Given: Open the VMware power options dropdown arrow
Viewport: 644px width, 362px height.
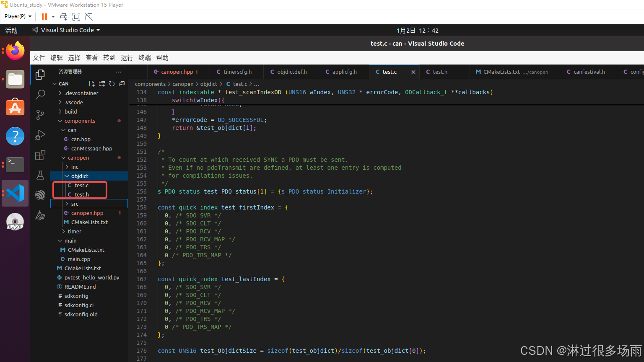Looking at the screenshot, I should click(x=53, y=17).
